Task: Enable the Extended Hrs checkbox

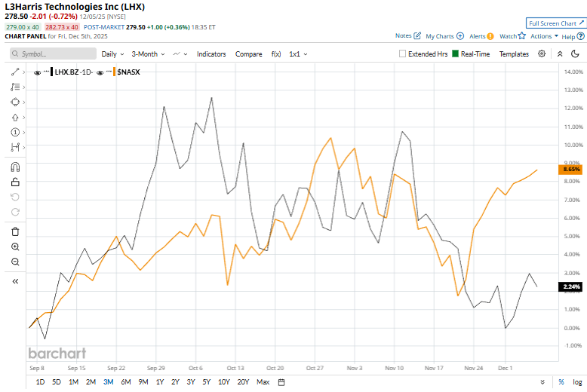Action: pyautogui.click(x=402, y=54)
